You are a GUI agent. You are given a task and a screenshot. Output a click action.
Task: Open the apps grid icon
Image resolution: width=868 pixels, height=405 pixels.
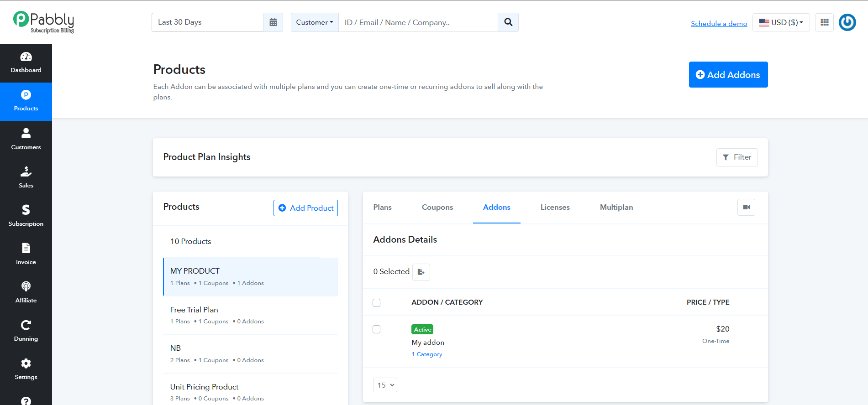(x=825, y=22)
